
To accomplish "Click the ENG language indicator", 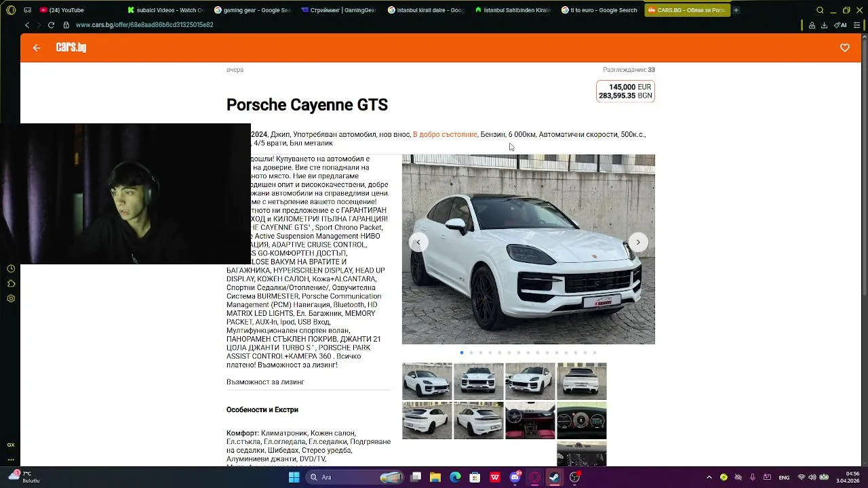I will [x=784, y=478].
